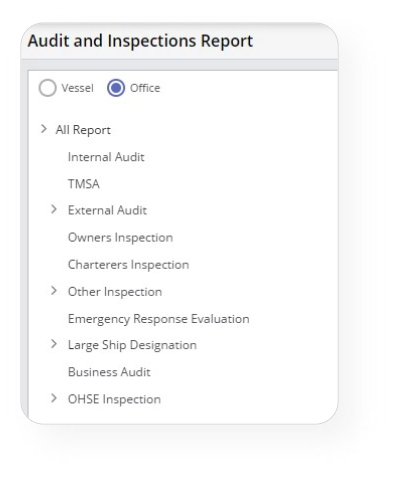Open the Owners Inspection report

tap(120, 238)
